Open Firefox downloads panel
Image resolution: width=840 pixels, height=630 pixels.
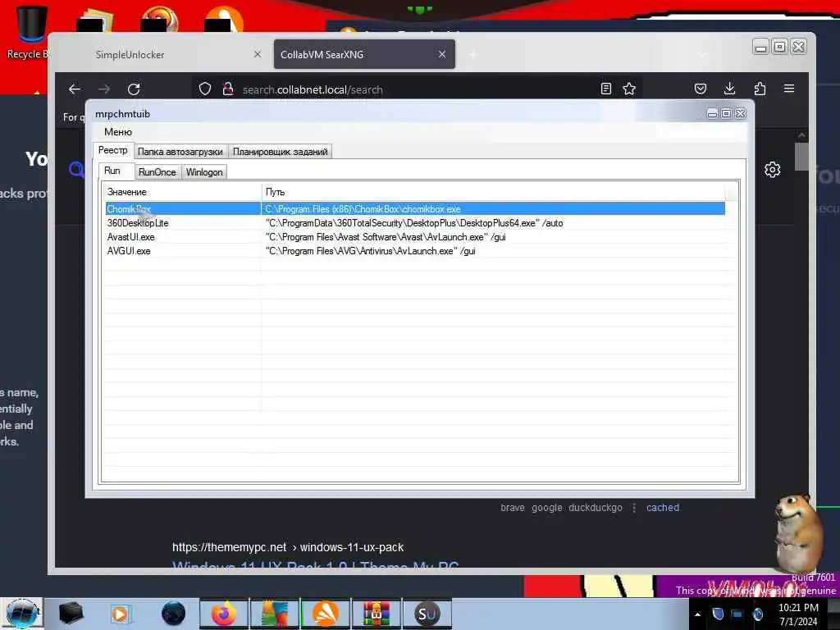click(x=729, y=89)
